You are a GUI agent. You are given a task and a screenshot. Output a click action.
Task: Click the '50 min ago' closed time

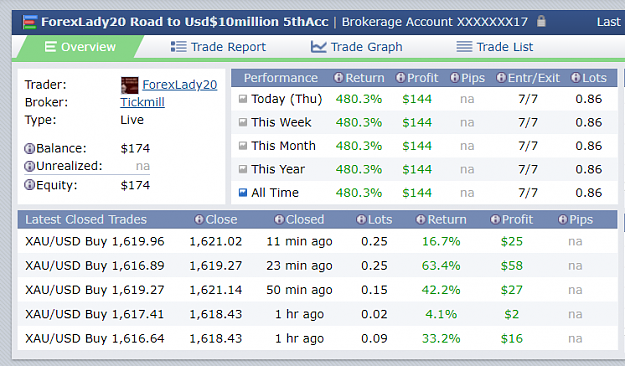pyautogui.click(x=299, y=290)
